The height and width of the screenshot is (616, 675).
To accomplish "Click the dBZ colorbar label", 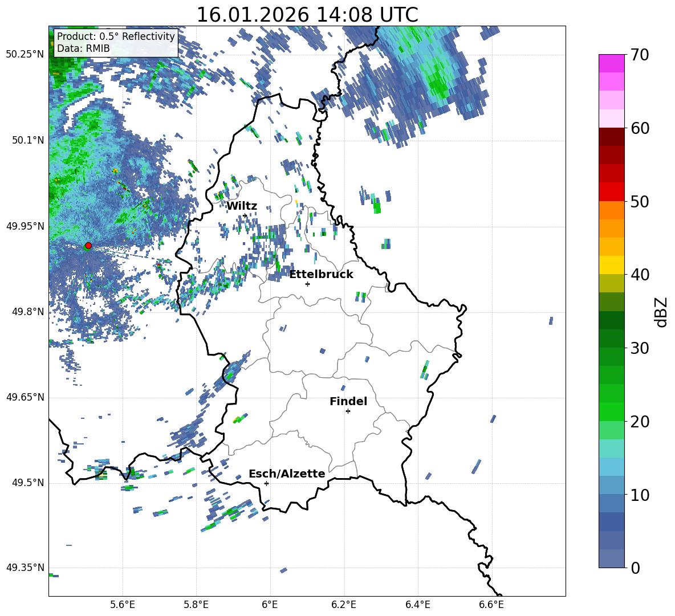I will pos(662,312).
